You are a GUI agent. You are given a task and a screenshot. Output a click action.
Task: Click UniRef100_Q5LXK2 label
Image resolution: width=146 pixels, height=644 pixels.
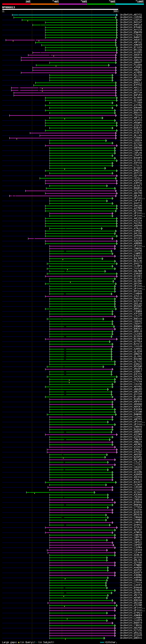pyautogui.click(x=131, y=560)
